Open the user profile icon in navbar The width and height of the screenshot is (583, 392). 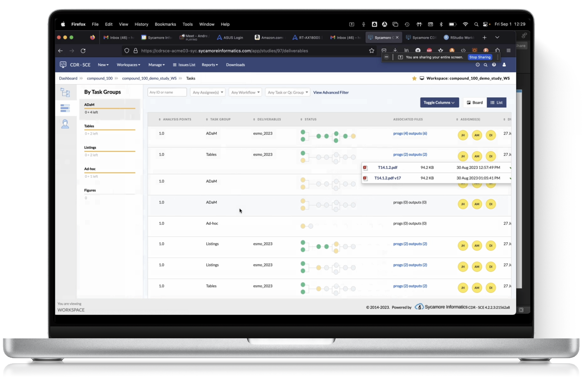tap(504, 65)
